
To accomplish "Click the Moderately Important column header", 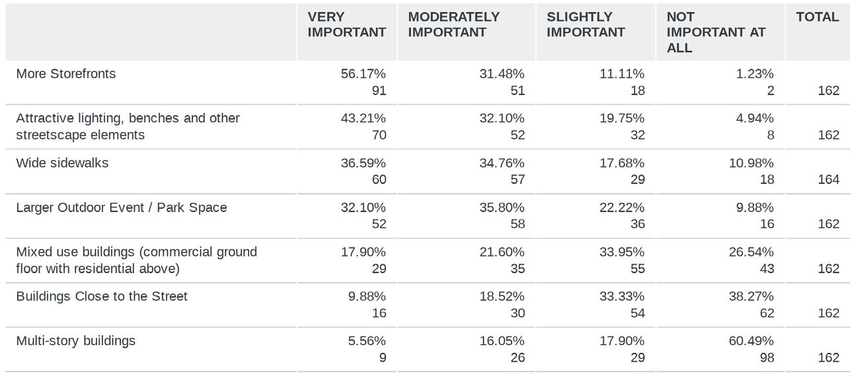I will (454, 24).
